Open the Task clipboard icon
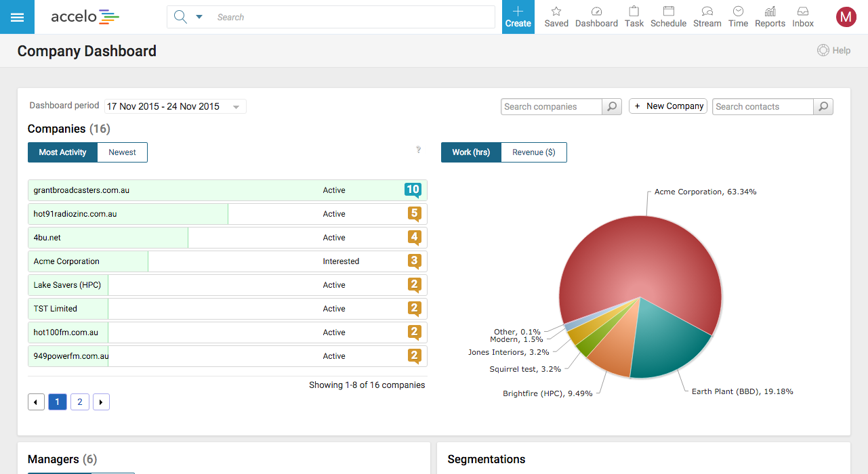868x474 pixels. point(634,12)
